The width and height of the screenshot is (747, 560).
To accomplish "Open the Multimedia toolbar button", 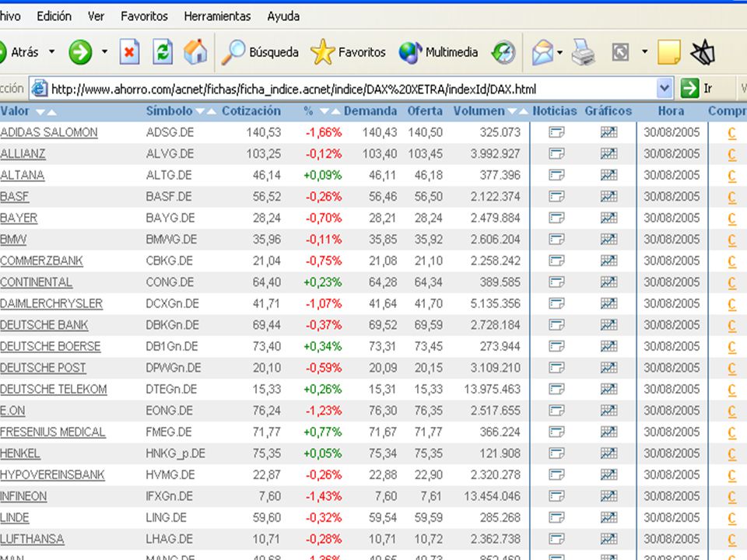I will pos(438,52).
